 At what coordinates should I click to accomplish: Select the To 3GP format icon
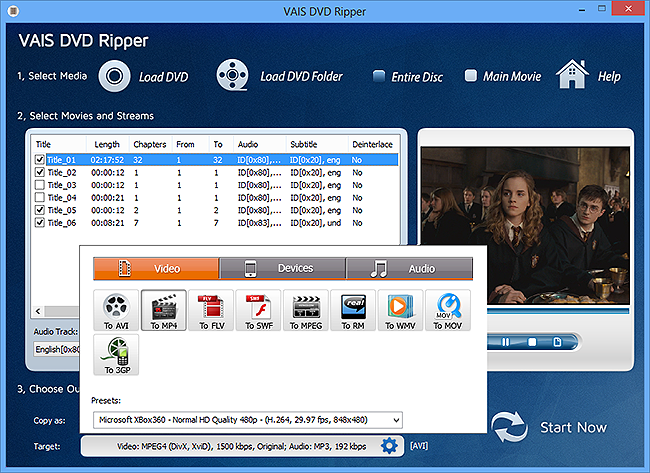pos(117,355)
